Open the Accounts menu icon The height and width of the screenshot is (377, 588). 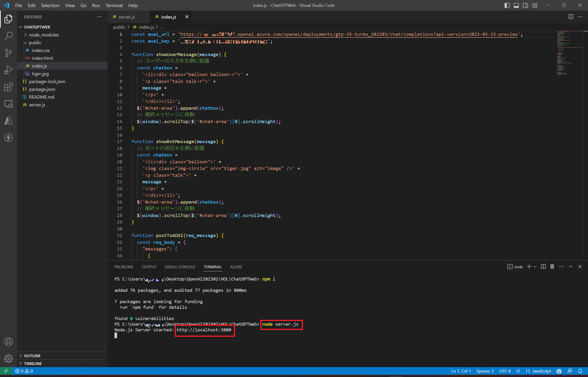pyautogui.click(x=8, y=342)
